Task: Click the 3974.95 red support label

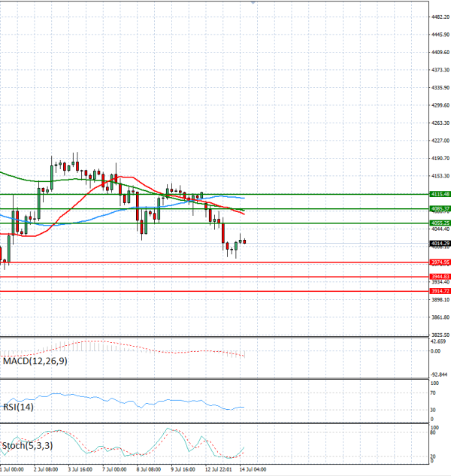Action: 440,262
